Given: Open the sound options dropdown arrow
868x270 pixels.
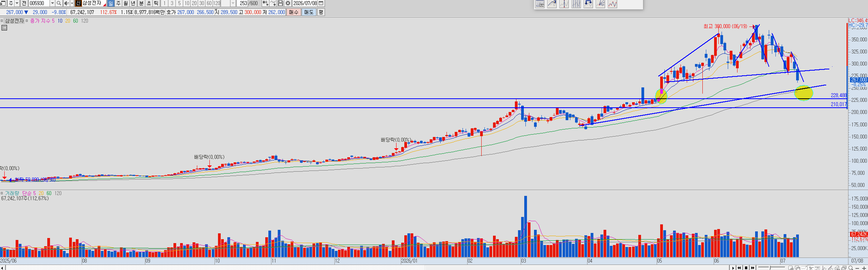Looking at the screenshot, I should click(x=72, y=3).
